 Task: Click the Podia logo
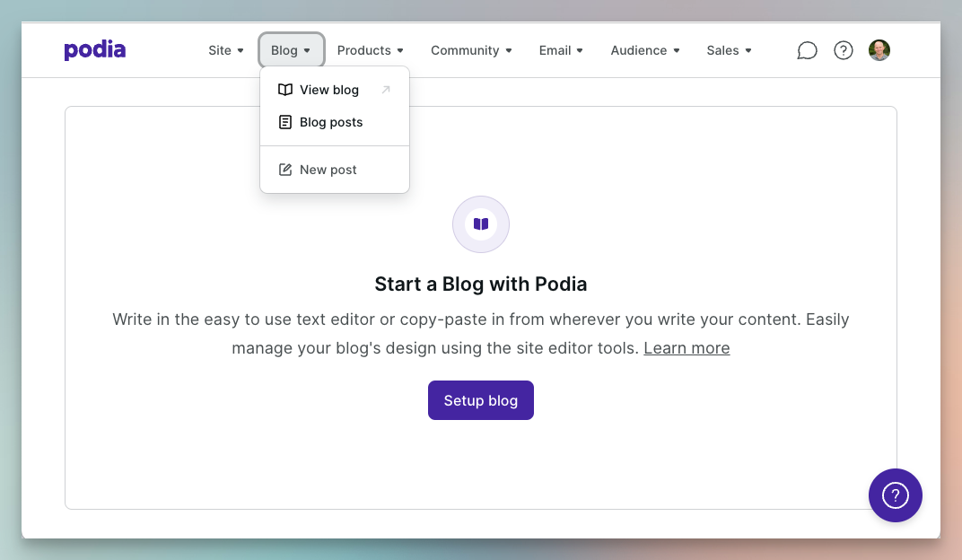point(94,50)
